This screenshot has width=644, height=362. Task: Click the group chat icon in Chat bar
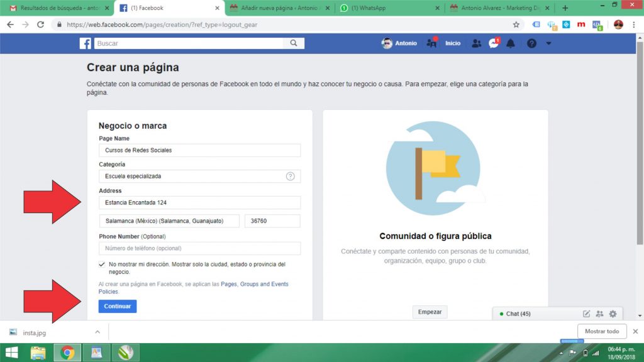point(599,314)
